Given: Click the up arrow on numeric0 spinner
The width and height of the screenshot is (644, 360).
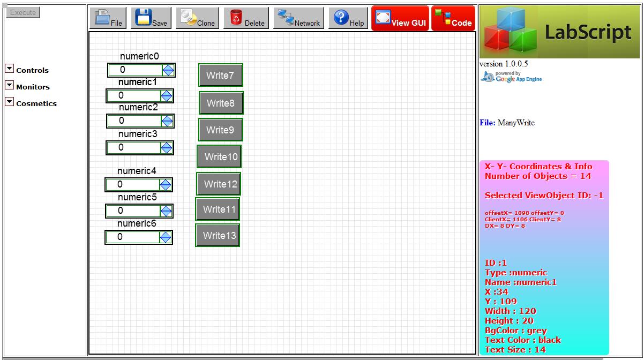Looking at the screenshot, I should 168,67.
